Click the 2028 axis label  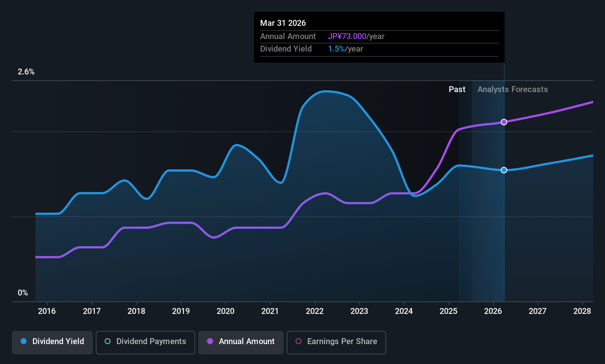(x=582, y=311)
